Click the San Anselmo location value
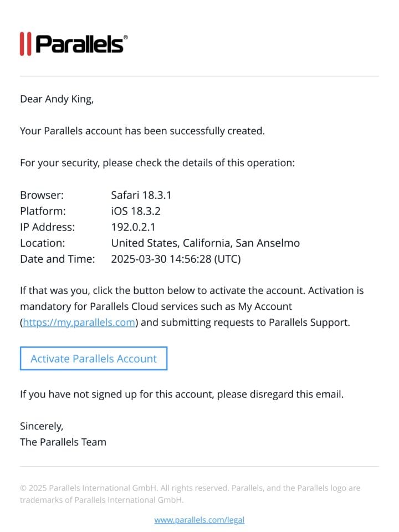The width and height of the screenshot is (399, 532). pos(205,243)
